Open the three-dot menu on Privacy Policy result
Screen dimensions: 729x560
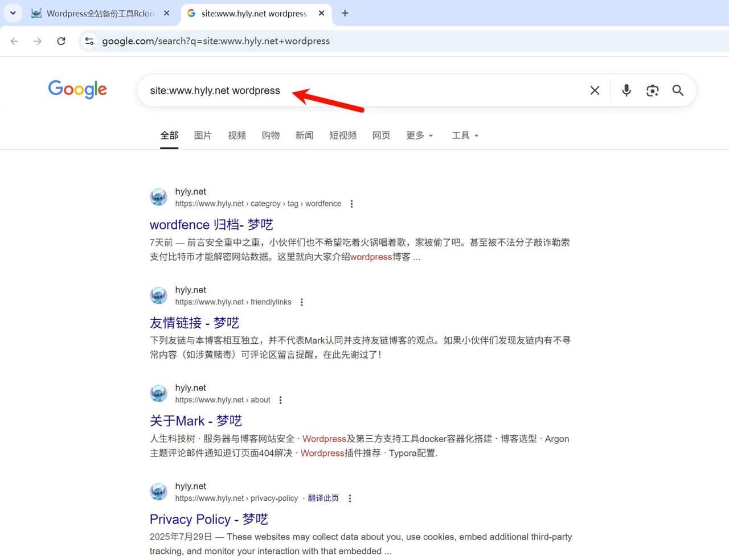[x=350, y=498]
